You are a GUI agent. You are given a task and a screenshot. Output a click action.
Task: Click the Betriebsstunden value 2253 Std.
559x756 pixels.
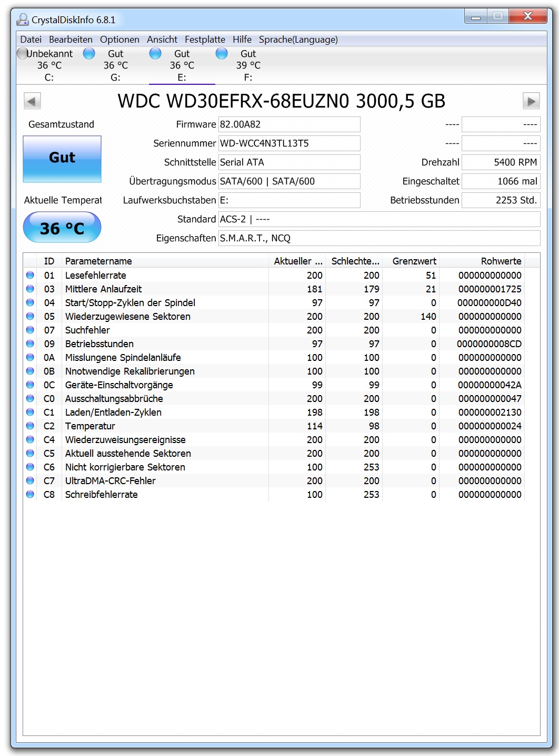[x=501, y=200]
